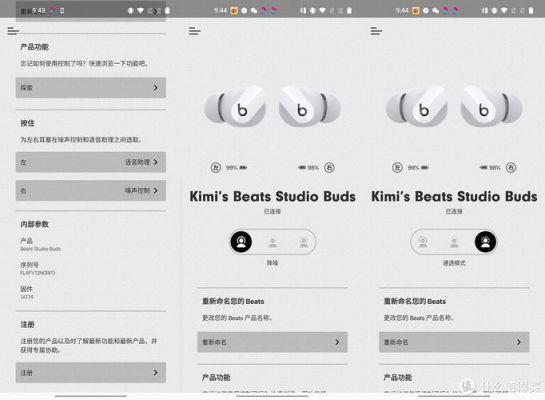Open hamburger menu on the 通透模式 screen

point(376,31)
